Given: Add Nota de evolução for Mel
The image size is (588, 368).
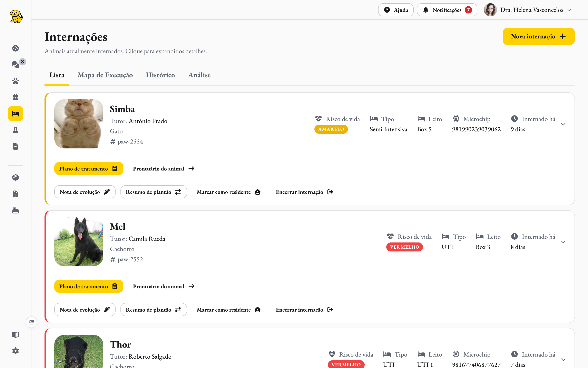Looking at the screenshot, I should pos(85,310).
